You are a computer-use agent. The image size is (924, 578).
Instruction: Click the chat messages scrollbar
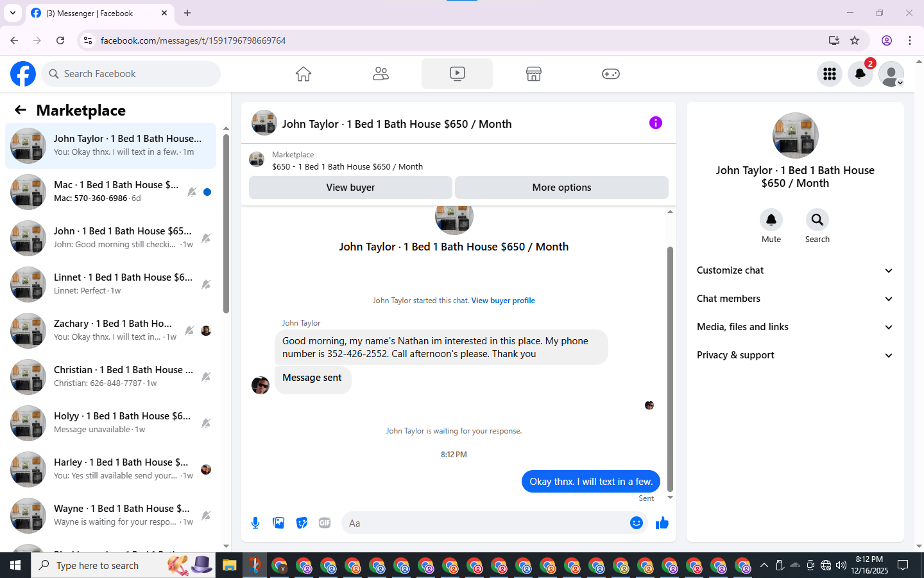point(670,369)
